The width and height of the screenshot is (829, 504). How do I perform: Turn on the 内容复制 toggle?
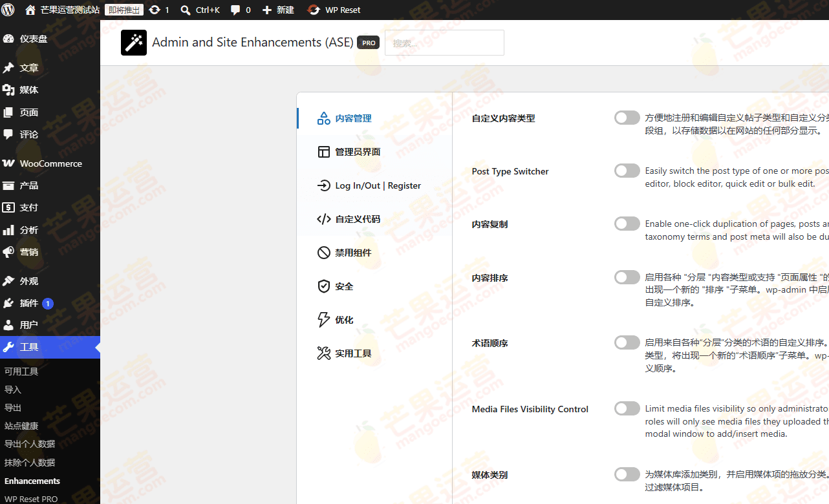point(627,224)
